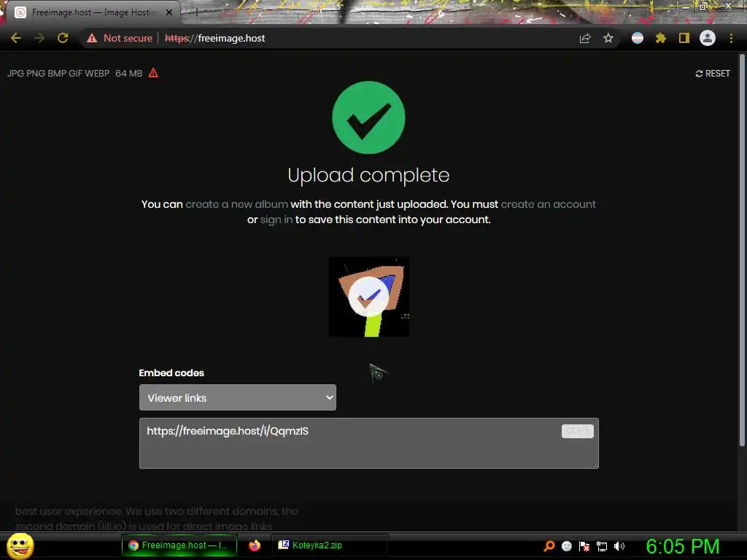Go back using the browser back arrow
747x560 pixels.
click(16, 38)
